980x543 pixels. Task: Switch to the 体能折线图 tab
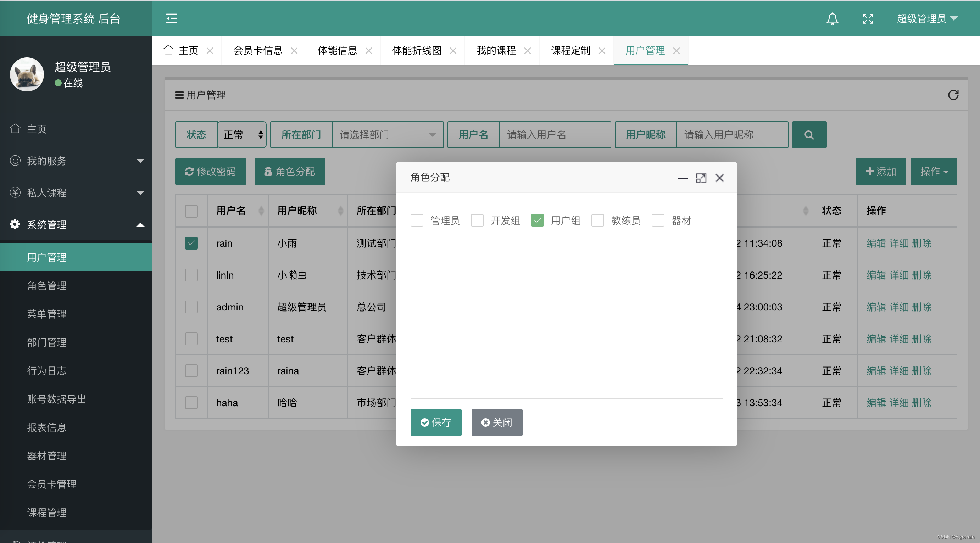pyautogui.click(x=417, y=50)
